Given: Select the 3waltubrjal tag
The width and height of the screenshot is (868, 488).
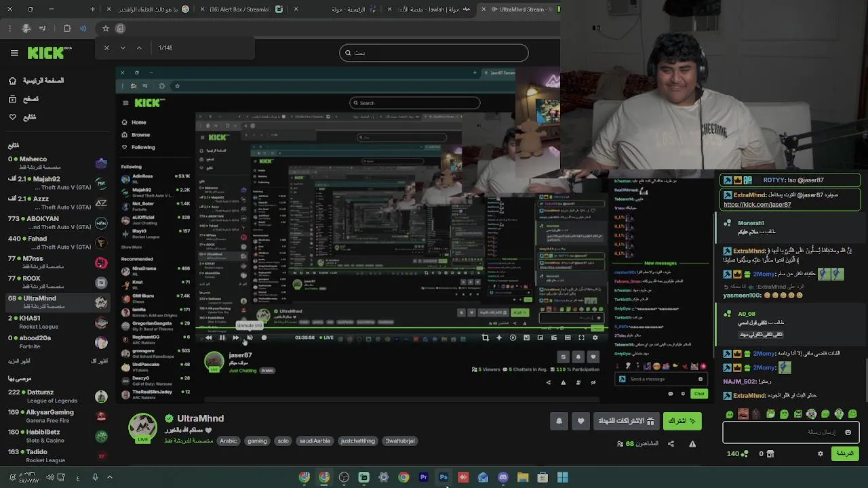Looking at the screenshot, I should point(400,441).
